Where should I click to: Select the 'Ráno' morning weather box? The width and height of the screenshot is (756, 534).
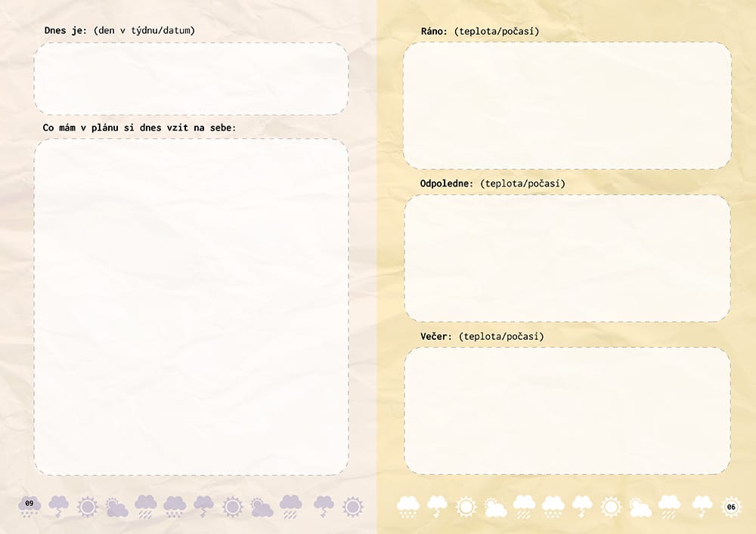coord(567,105)
